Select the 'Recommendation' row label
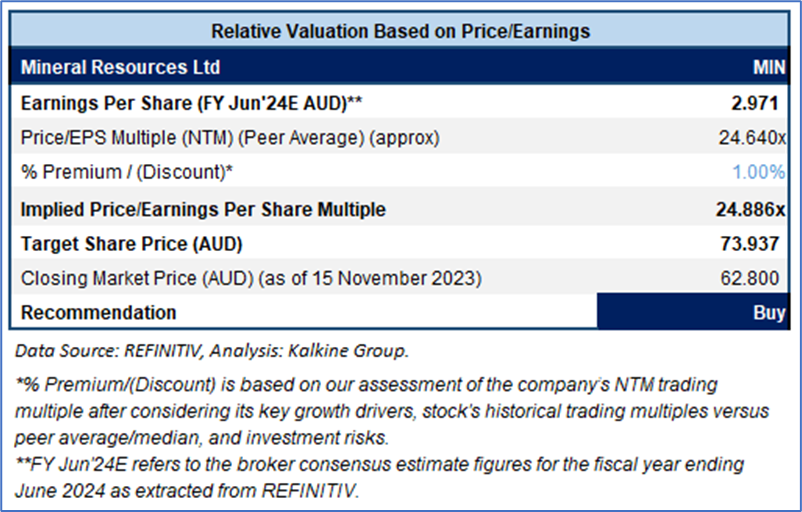The image size is (802, 512). (99, 313)
